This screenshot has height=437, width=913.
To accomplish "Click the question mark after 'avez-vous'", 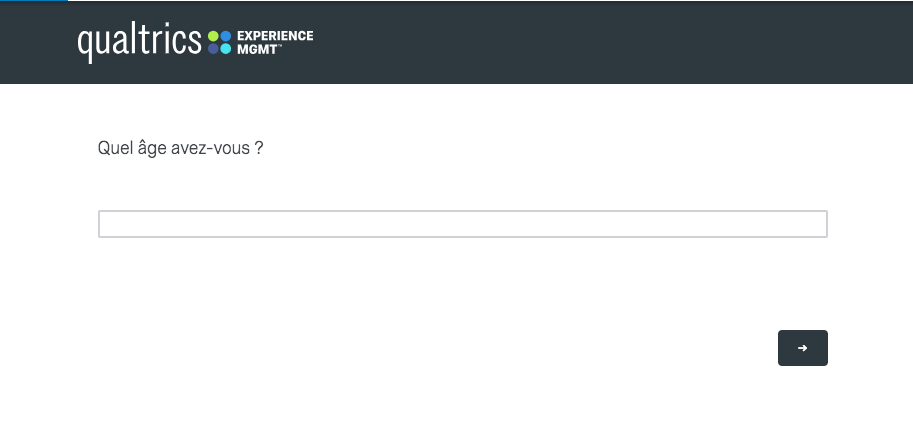I will (259, 148).
